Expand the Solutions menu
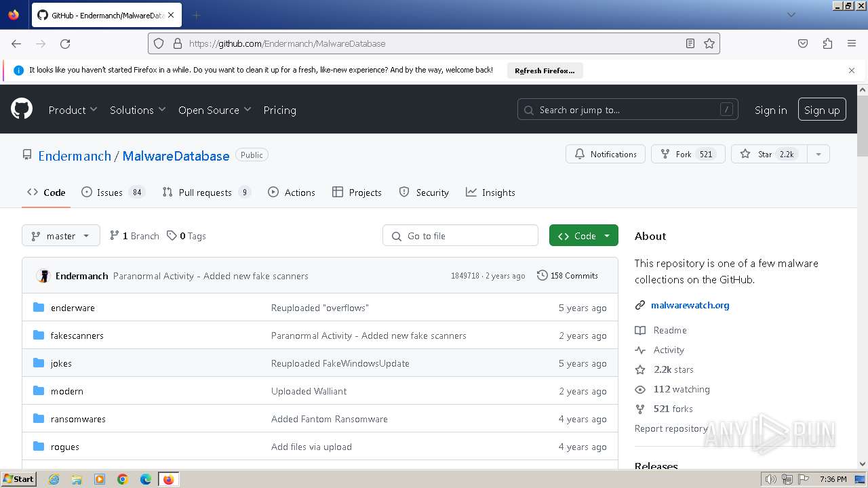868x488 pixels. click(138, 110)
